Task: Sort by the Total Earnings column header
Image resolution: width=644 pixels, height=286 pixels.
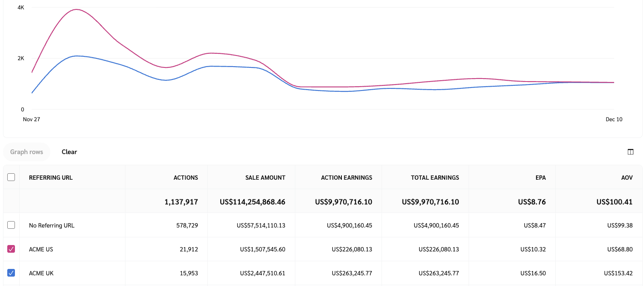Action: pos(435,178)
